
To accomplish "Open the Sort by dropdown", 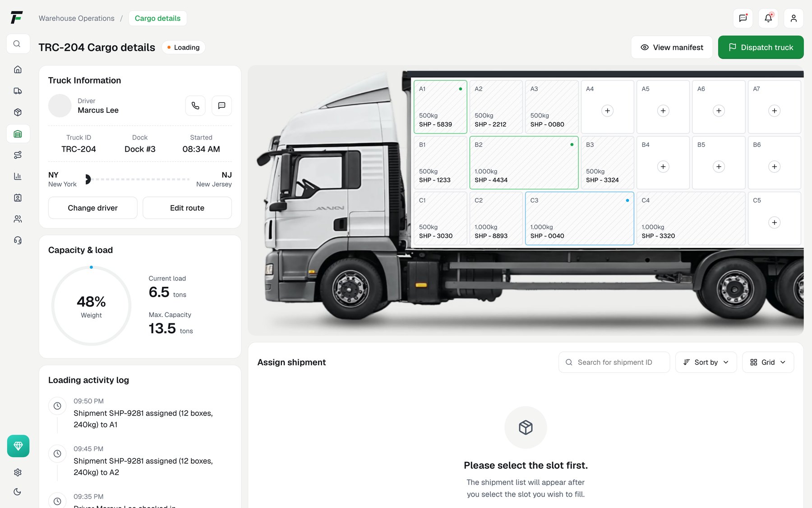I will 706,362.
